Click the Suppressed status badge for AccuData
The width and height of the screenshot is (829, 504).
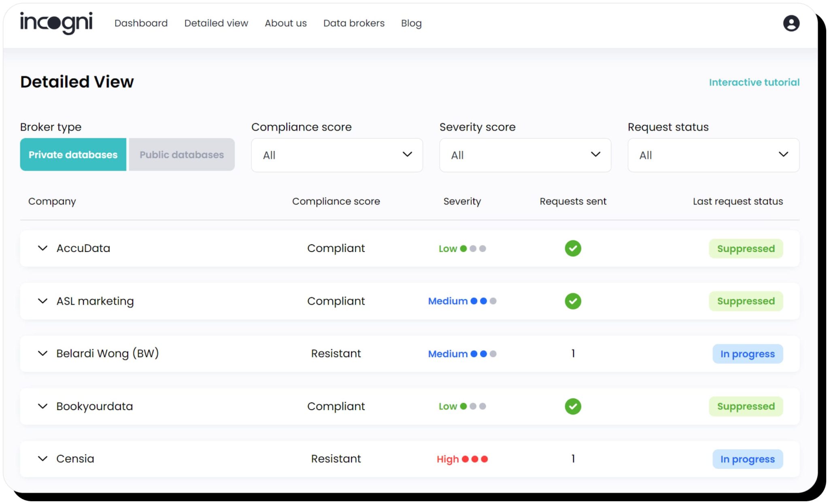coord(746,248)
